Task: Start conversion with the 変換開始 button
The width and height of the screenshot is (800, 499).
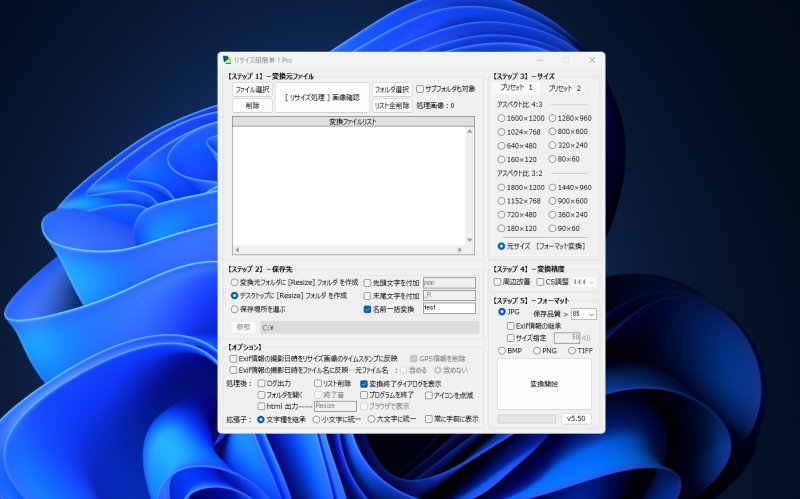Action: click(x=544, y=384)
